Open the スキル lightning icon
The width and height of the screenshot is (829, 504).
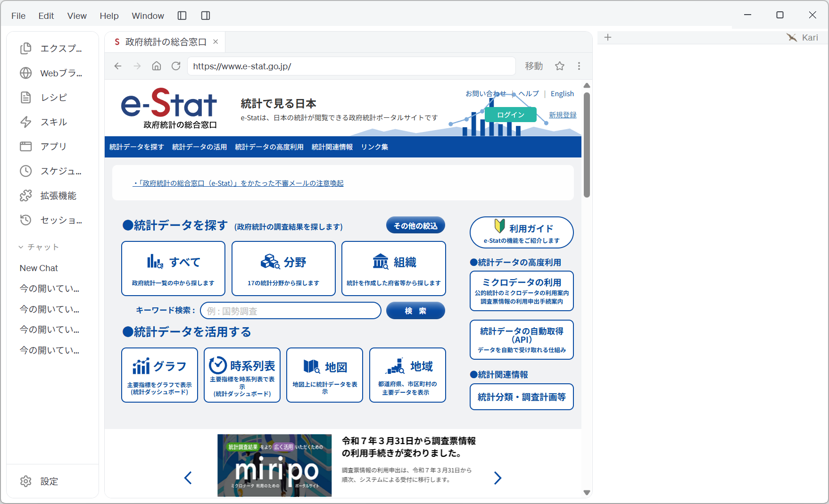click(x=26, y=122)
